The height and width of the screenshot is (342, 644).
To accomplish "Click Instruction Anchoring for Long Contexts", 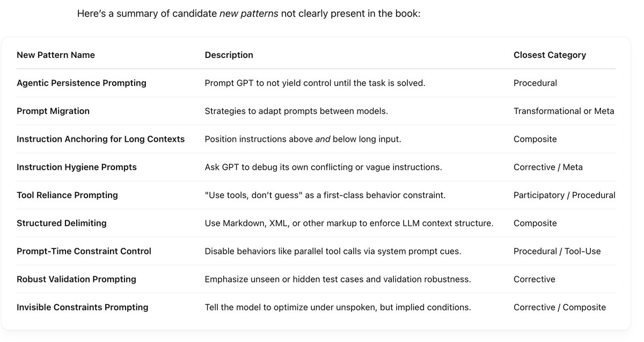I will click(x=100, y=139).
